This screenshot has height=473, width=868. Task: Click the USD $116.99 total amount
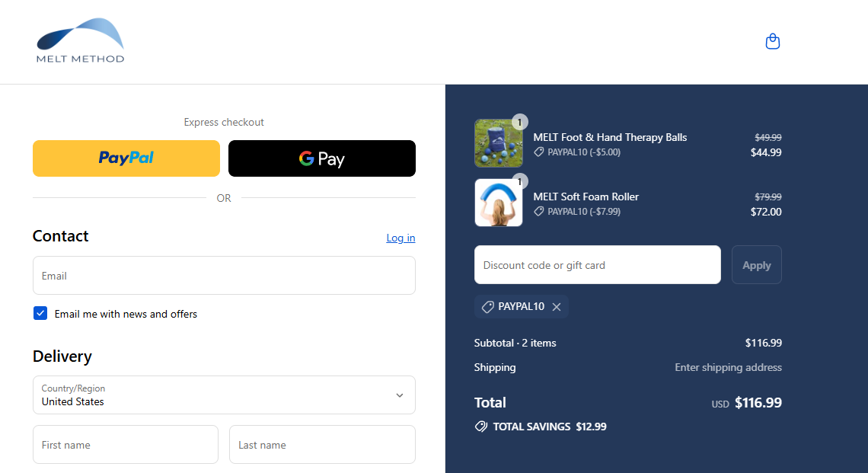[746, 403]
